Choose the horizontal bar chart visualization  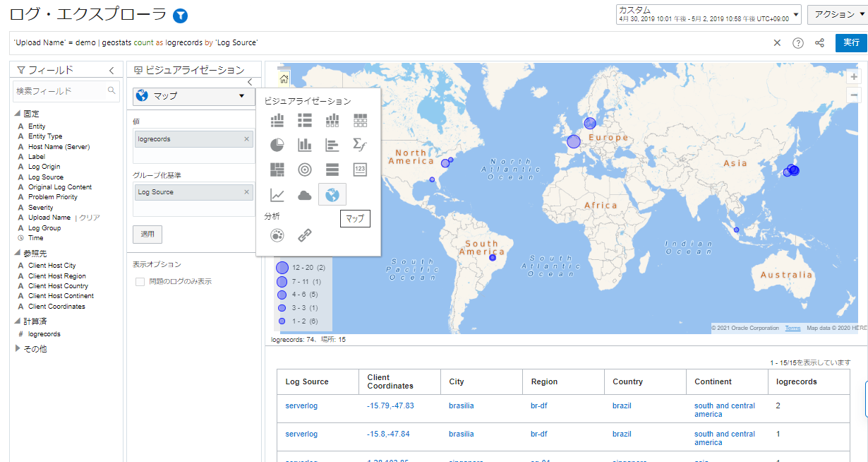coord(332,145)
